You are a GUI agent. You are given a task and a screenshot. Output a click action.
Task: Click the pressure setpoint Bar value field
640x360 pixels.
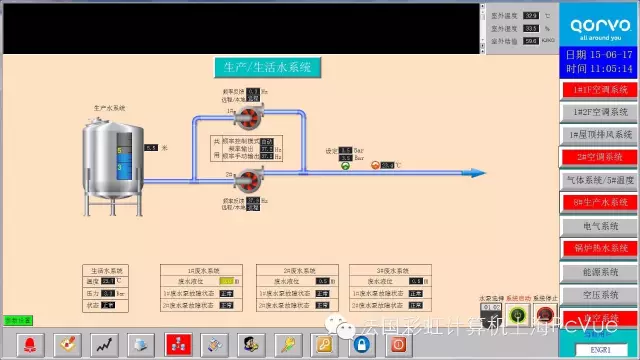(x=345, y=151)
